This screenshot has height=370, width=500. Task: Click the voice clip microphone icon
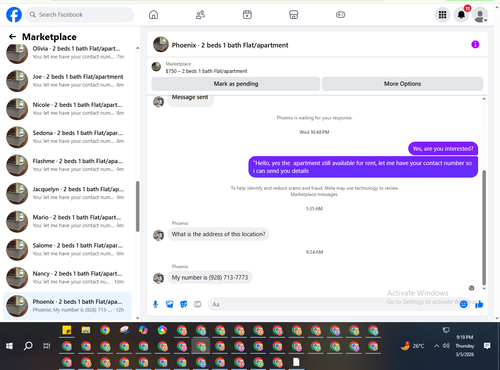click(155, 304)
